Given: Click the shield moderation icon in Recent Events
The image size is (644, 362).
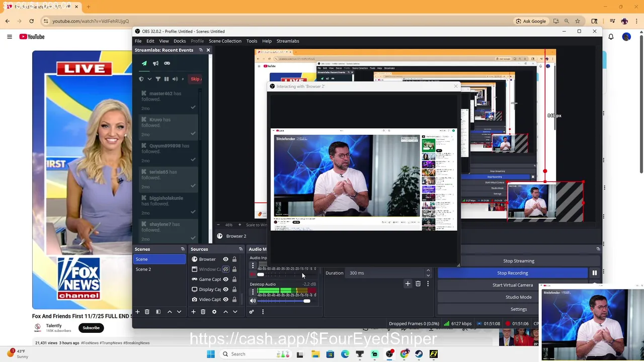Looking at the screenshot, I should [x=141, y=79].
